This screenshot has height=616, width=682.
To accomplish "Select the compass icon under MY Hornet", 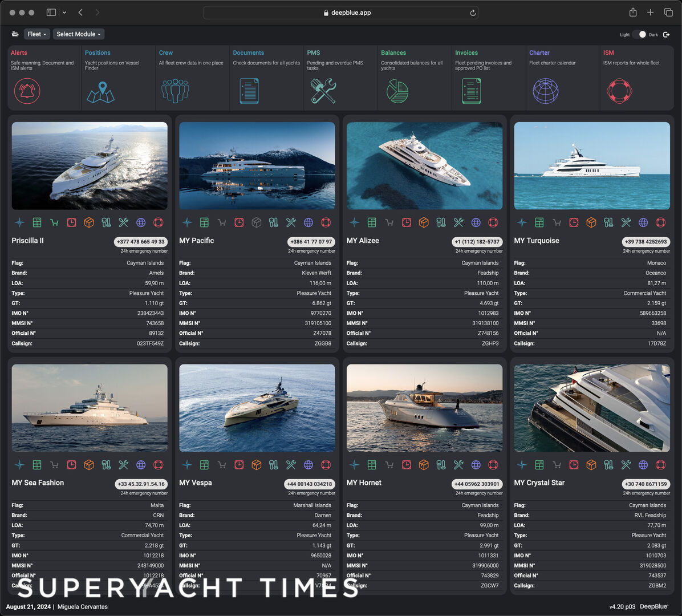I will pos(354,465).
